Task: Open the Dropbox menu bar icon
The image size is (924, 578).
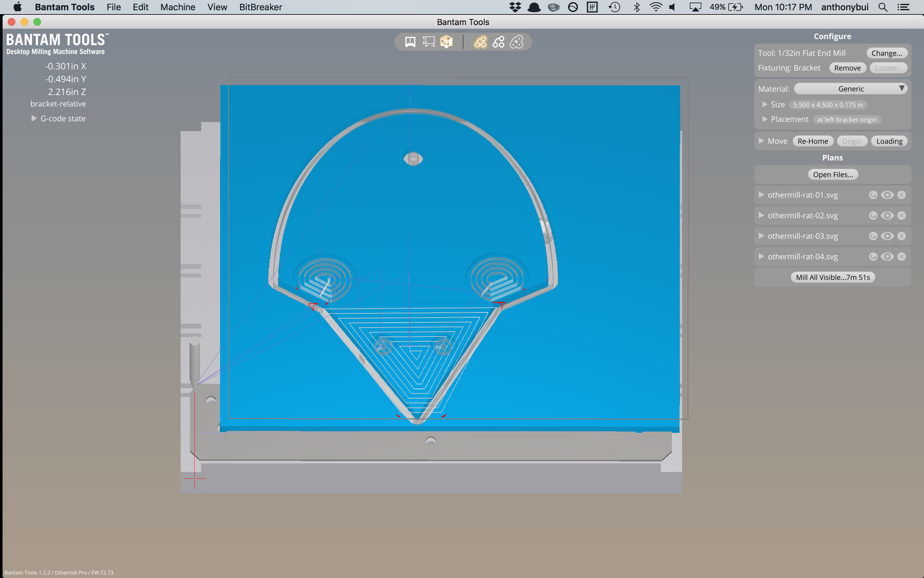Action: tap(515, 7)
